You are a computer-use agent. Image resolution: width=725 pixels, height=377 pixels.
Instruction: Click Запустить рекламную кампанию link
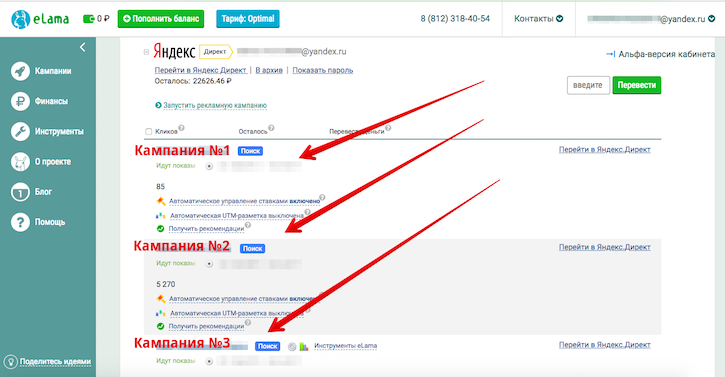click(x=215, y=105)
